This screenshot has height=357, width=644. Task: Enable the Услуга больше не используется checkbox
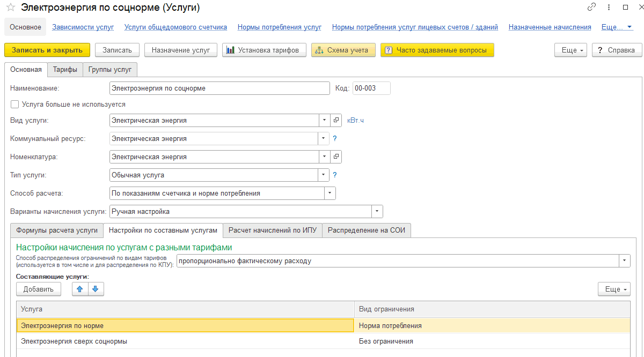click(x=14, y=105)
